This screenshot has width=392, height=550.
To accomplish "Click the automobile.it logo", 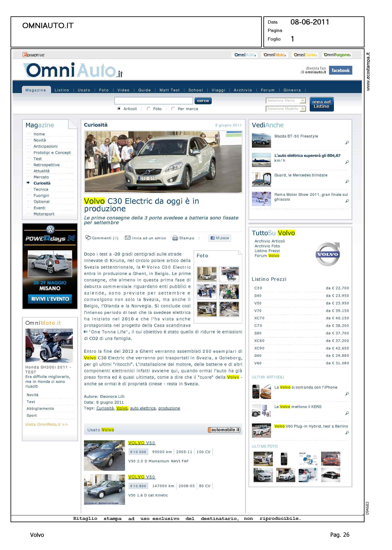I will 224,430.
